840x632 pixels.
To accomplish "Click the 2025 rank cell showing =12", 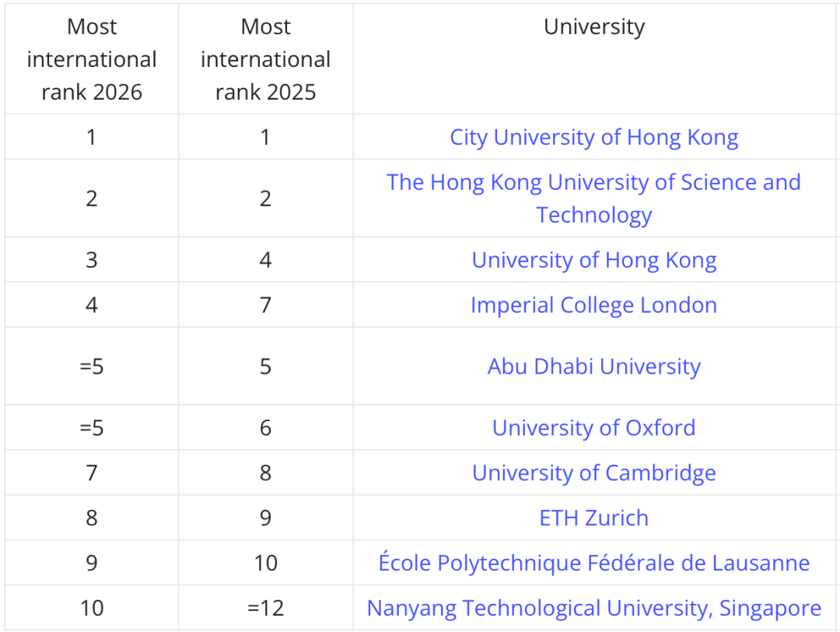I will point(265,609).
